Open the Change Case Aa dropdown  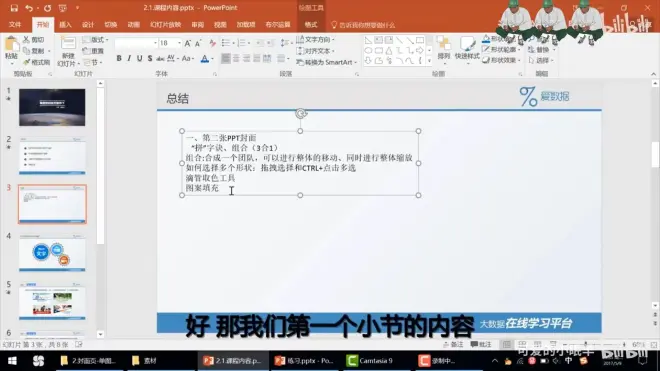point(188,59)
